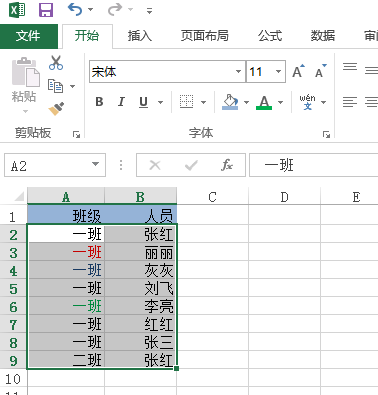This screenshot has width=378, height=395.
Task: Select the red 一班 cell
Action: click(66, 252)
